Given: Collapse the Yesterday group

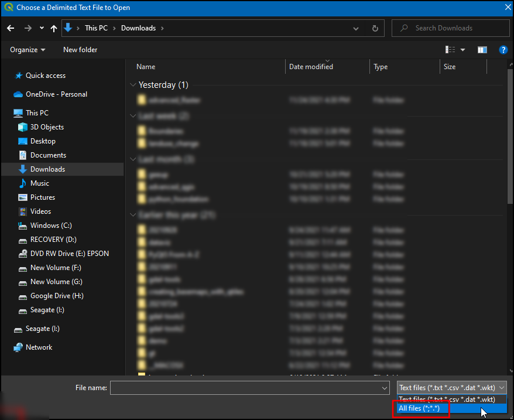Looking at the screenshot, I should 133,85.
